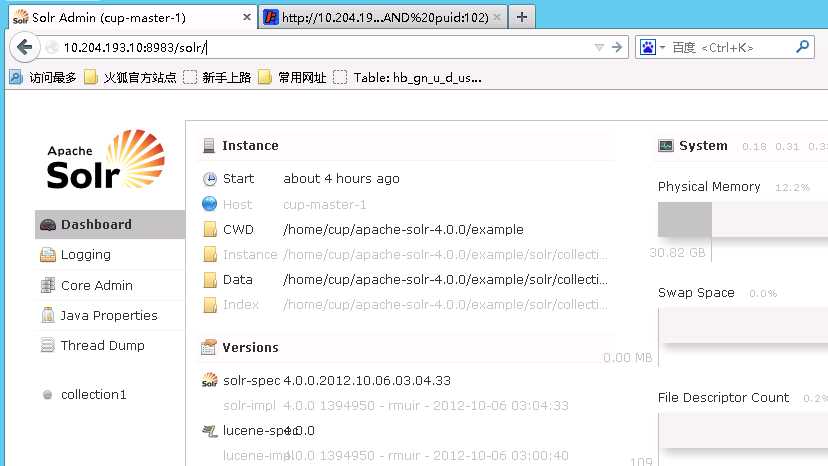Click the Core Admin icon

click(x=48, y=285)
